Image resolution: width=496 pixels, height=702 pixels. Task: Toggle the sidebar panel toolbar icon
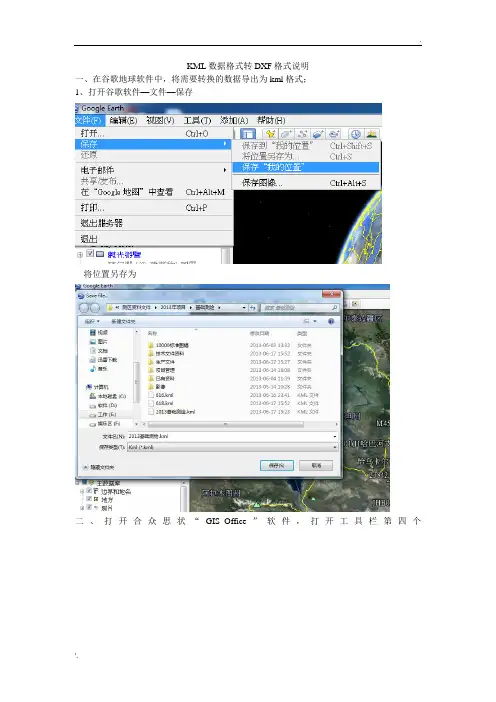248,134
